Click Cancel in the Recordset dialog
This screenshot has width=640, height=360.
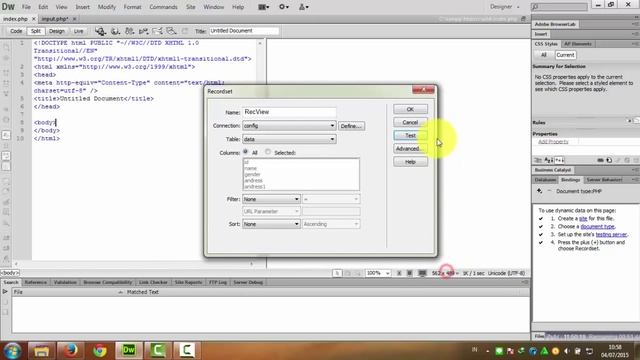[x=410, y=122]
